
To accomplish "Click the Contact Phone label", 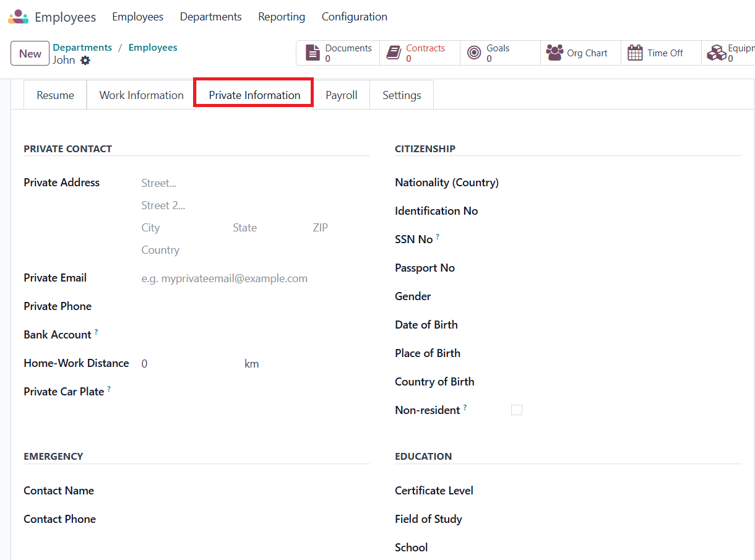I will coord(59,519).
